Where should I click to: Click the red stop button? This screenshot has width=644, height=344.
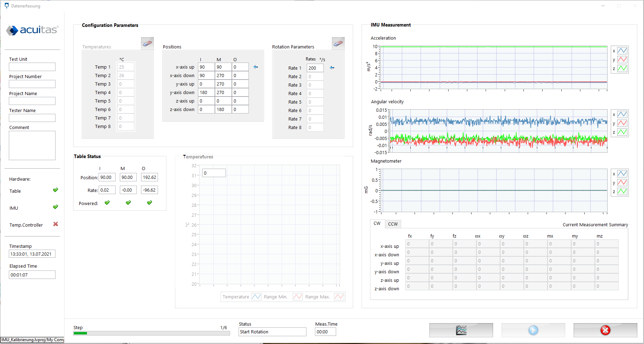coord(605,330)
